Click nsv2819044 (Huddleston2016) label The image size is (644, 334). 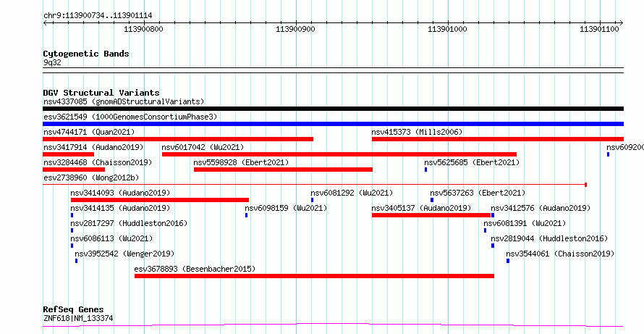click(x=549, y=238)
